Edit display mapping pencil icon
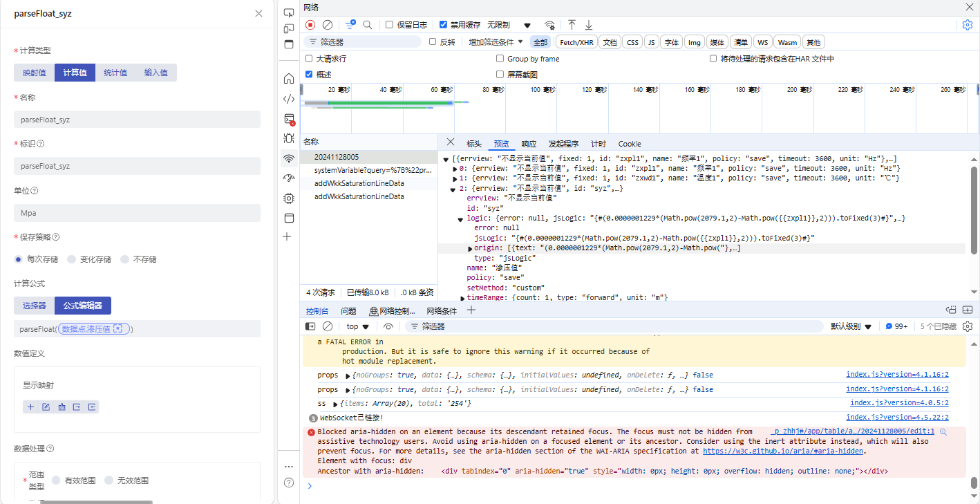 (46, 407)
